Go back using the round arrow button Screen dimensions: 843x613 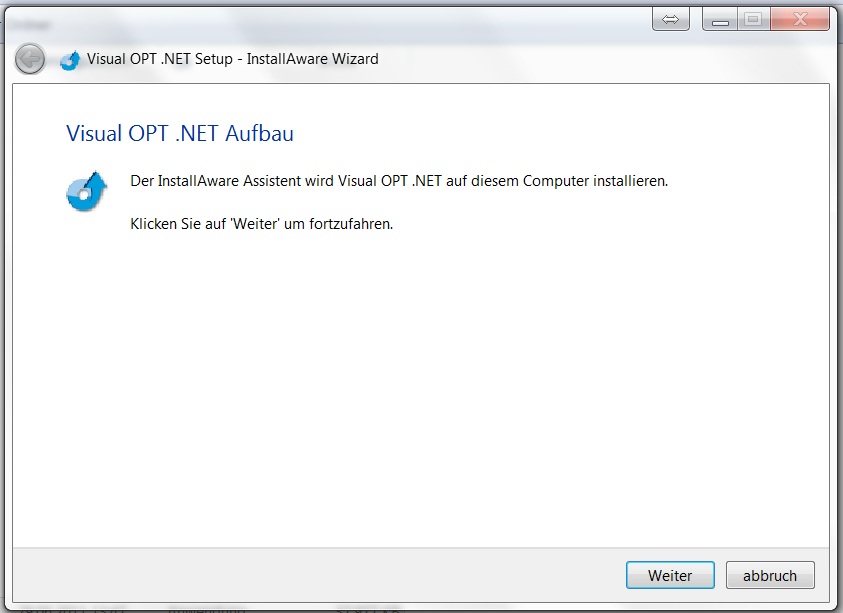pyautogui.click(x=30, y=59)
